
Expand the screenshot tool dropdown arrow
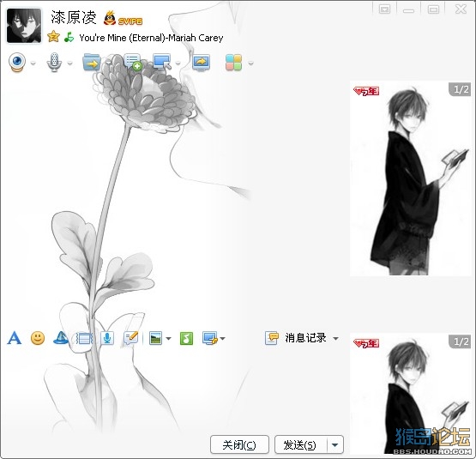pos(223,338)
